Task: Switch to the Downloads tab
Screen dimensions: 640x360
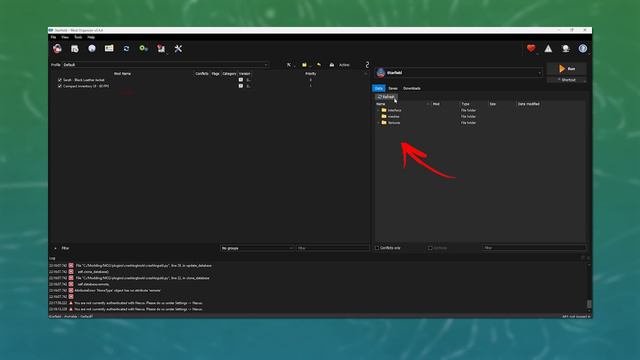Action: pyautogui.click(x=412, y=88)
